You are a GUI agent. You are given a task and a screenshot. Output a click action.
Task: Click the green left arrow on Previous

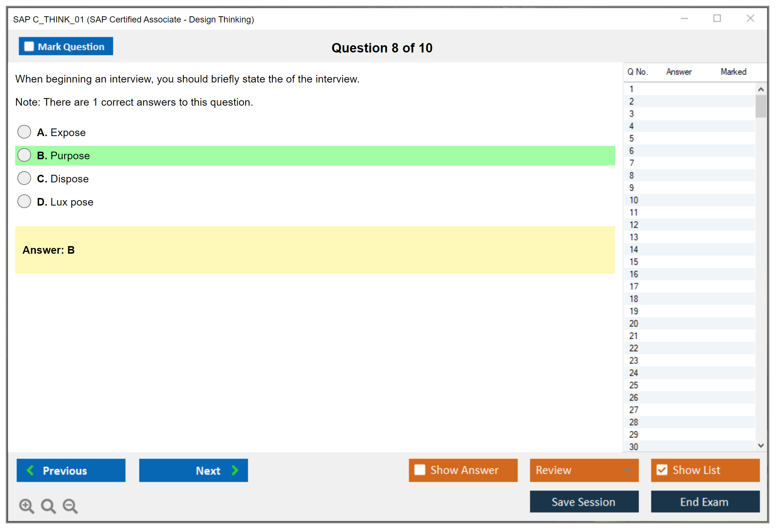click(x=30, y=470)
